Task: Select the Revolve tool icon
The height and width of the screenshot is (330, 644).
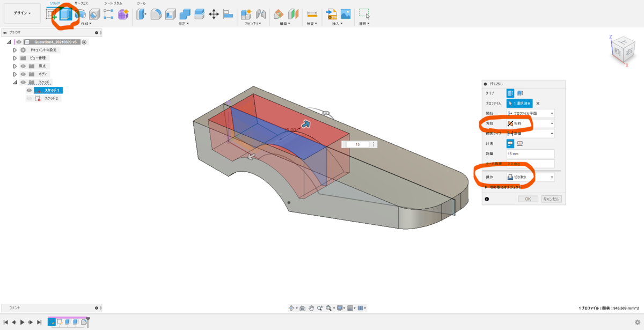Action: [80, 14]
